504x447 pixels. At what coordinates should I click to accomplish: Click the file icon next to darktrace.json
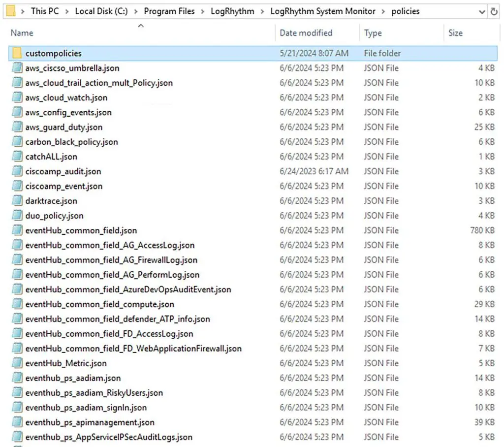click(17, 201)
